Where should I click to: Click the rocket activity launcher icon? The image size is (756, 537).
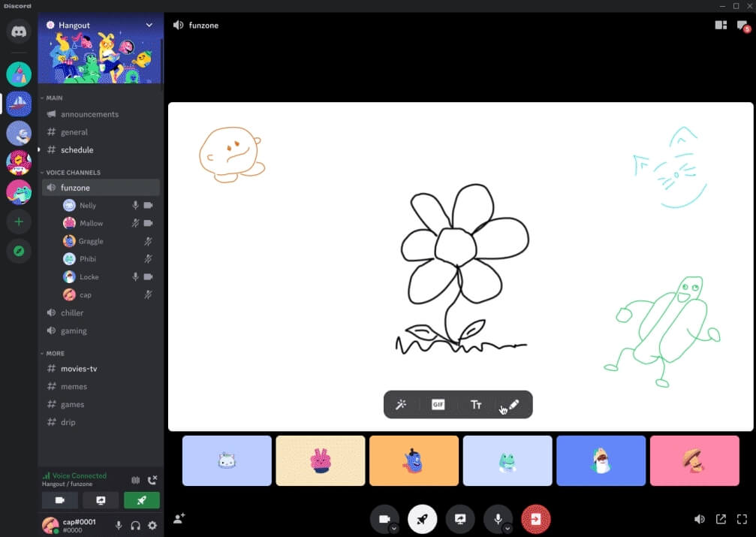pyautogui.click(x=422, y=518)
